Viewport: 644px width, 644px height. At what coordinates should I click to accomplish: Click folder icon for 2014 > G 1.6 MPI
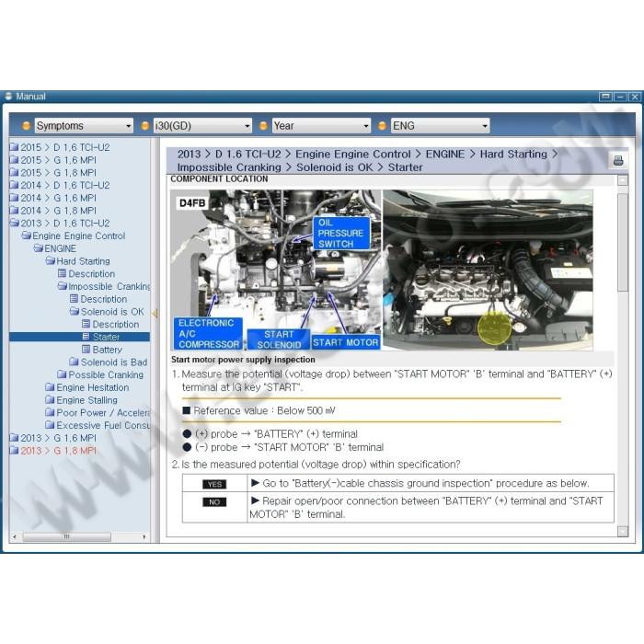click(x=14, y=198)
